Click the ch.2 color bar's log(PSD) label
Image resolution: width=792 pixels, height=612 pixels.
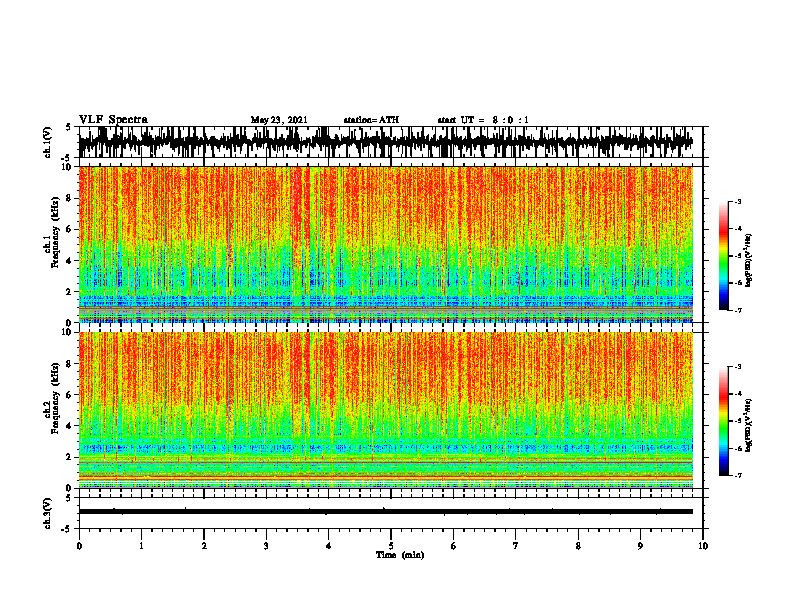[x=749, y=426]
